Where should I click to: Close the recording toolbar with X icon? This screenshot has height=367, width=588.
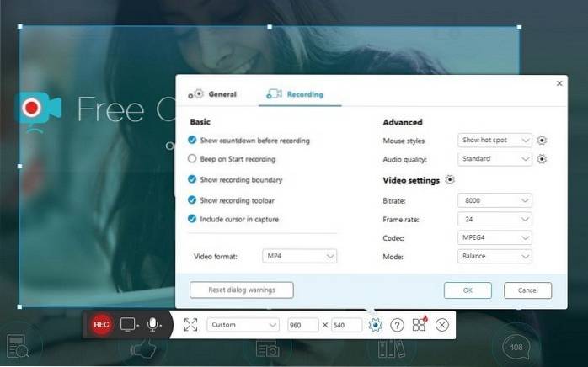point(441,325)
